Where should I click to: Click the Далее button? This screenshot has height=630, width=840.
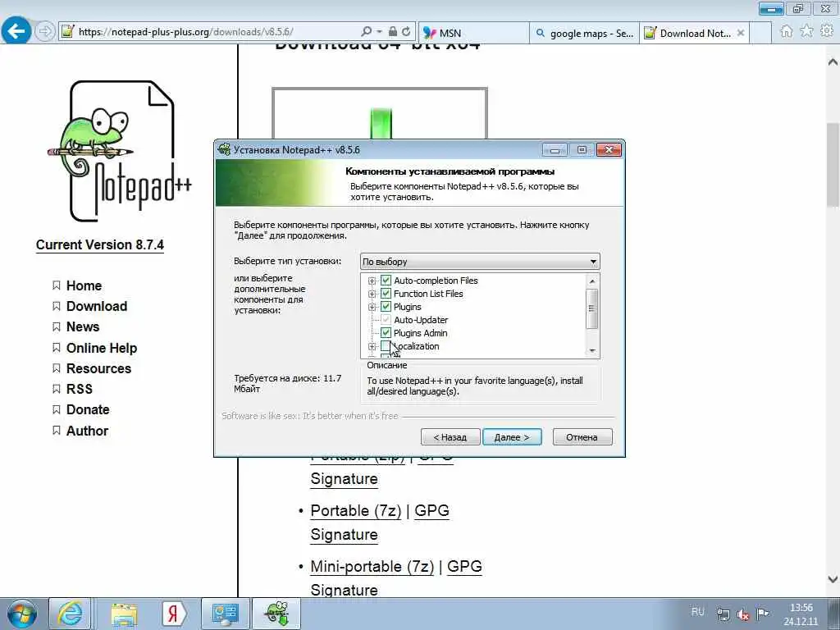(512, 437)
